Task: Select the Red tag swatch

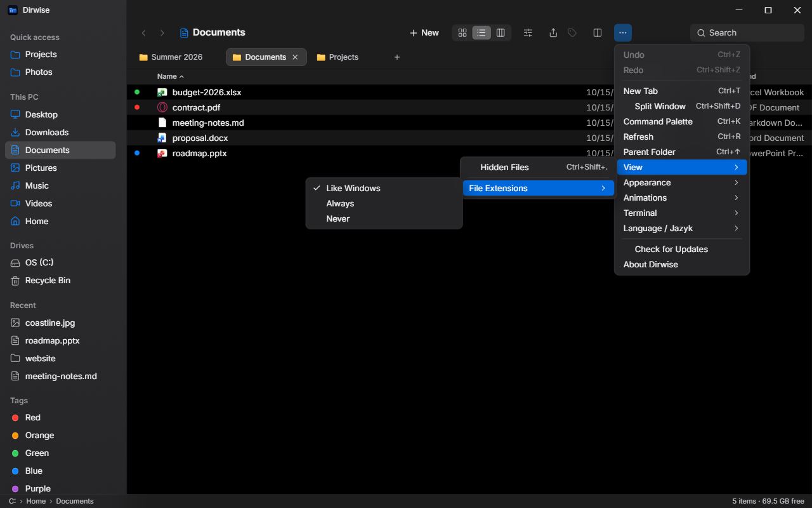Action: 15,417
